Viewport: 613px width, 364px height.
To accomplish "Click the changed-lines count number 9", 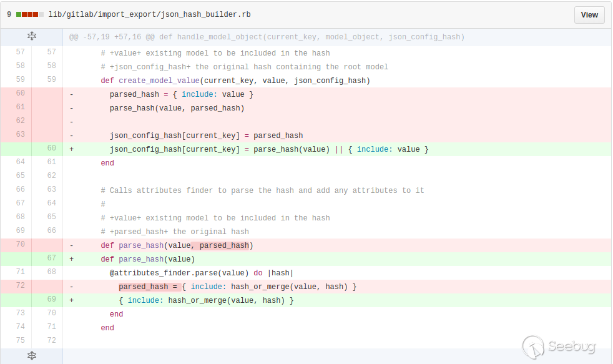I will [x=9, y=14].
